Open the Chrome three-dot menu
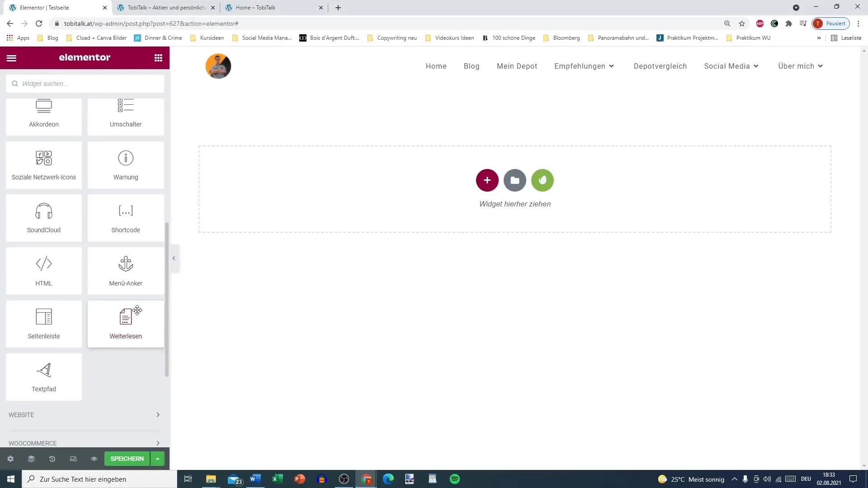Viewport: 868px width, 488px height. pos(858,23)
